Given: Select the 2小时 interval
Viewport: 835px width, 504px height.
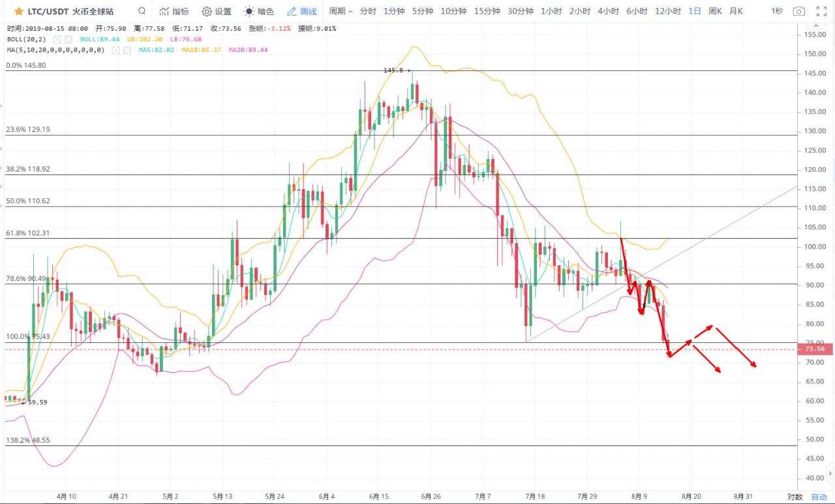Looking at the screenshot, I should (580, 11).
